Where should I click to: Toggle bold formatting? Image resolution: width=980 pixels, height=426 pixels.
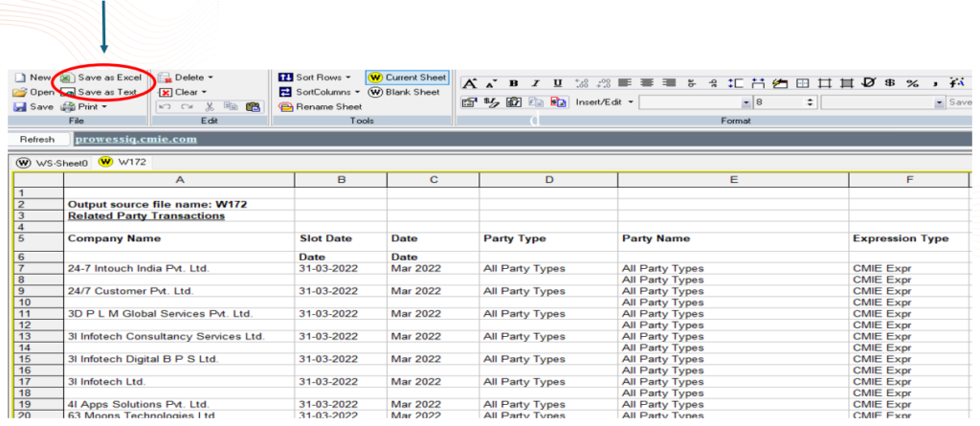click(x=514, y=83)
